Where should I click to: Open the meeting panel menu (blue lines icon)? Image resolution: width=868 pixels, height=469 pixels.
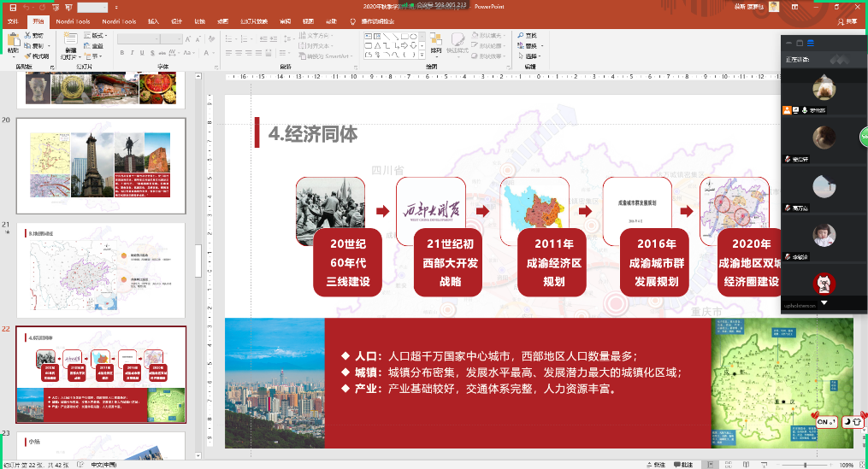pyautogui.click(x=811, y=43)
